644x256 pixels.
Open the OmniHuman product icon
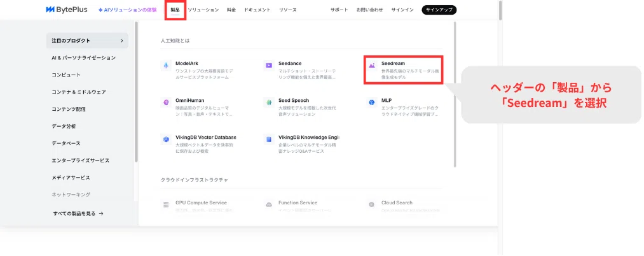(x=166, y=103)
